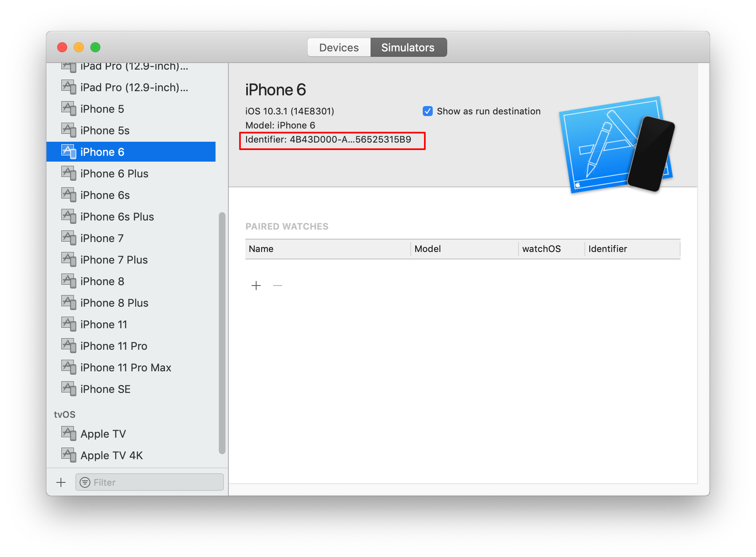The image size is (756, 557).
Task: Click the iPhone 5s simulator icon
Action: (x=69, y=130)
